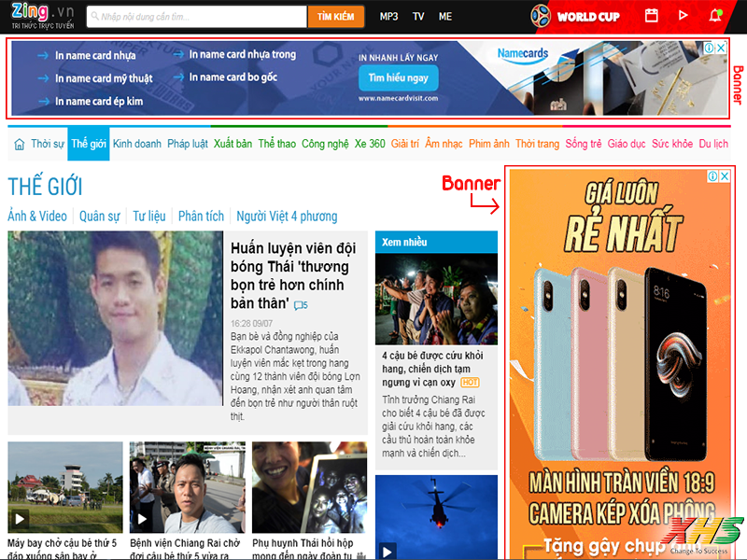Play the helicopter night video

click(x=388, y=552)
